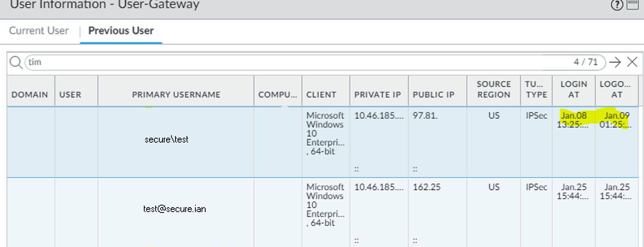Viewport: 644px width, 247px height.
Task: Sort by Primary Username column
Action: [x=176, y=95]
